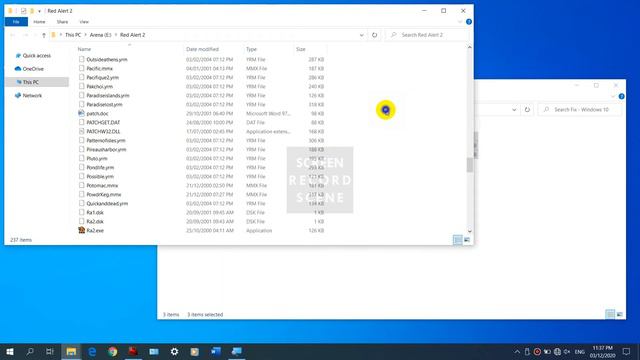Image resolution: width=640 pixels, height=360 pixels.
Task: Switch background window to details view
Action: [x=610, y=314]
